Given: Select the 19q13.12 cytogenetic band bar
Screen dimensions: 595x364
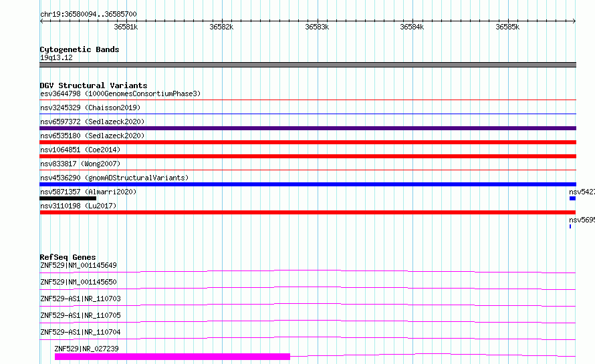Looking at the screenshot, I should pos(308,65).
